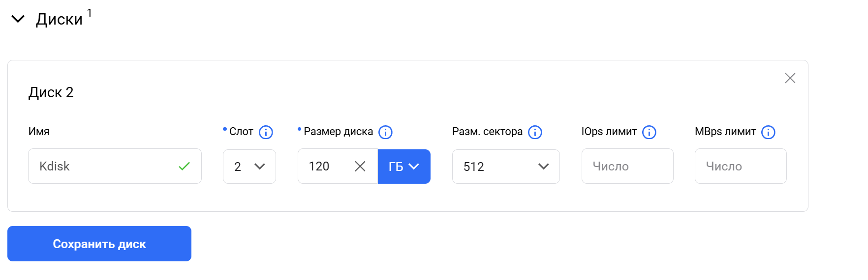Open the Слот dropdown showing 2
Screen dimensions: 868x280
click(249, 167)
